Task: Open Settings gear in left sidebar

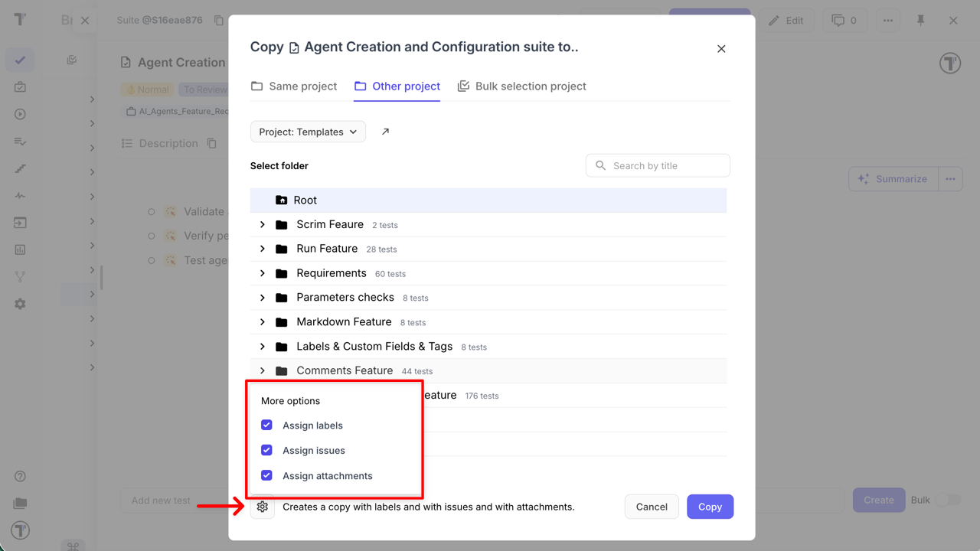Action: [x=20, y=304]
